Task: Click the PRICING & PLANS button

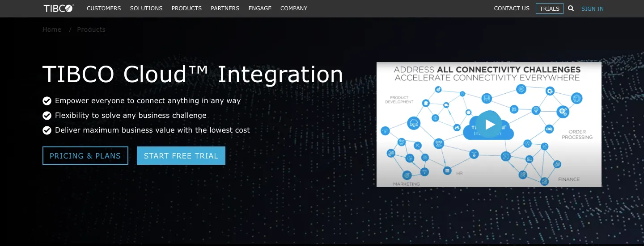Action: (85, 156)
